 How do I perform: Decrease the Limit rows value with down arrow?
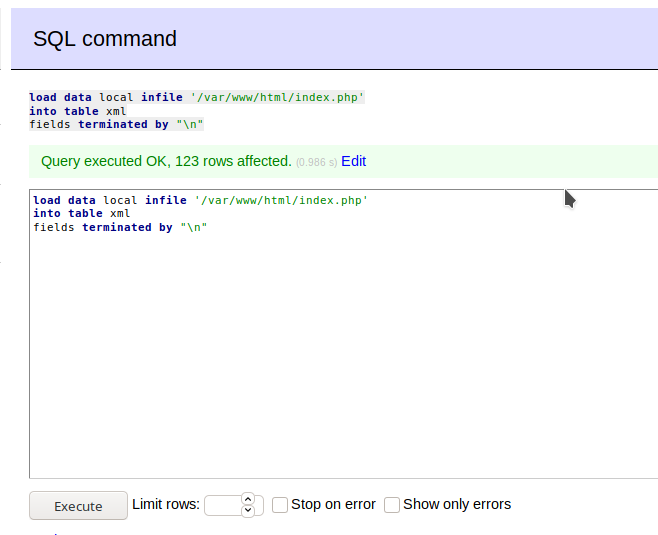(x=248, y=510)
